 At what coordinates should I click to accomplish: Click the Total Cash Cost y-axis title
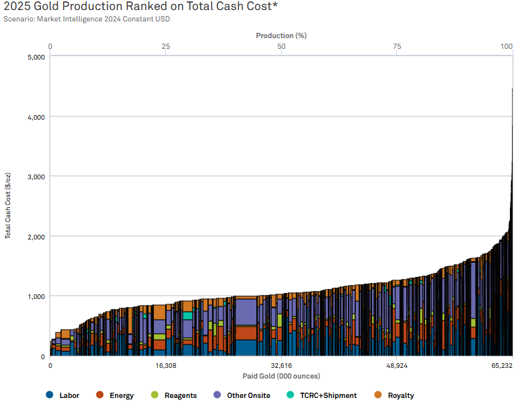[8, 206]
